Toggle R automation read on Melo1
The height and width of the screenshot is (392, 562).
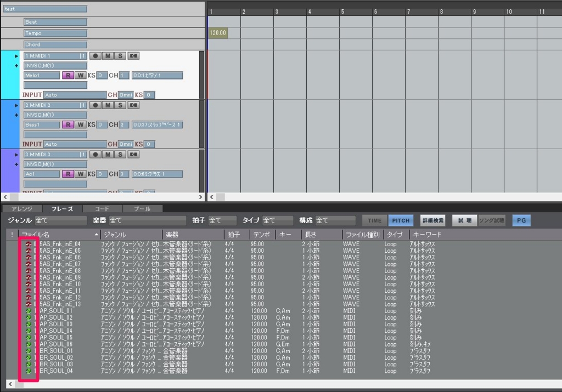click(x=68, y=75)
